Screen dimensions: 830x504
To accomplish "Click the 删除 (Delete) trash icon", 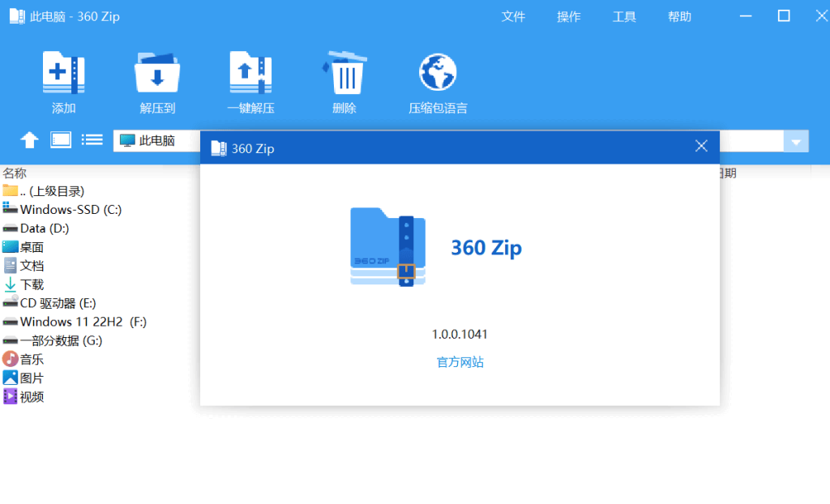I will tap(344, 74).
